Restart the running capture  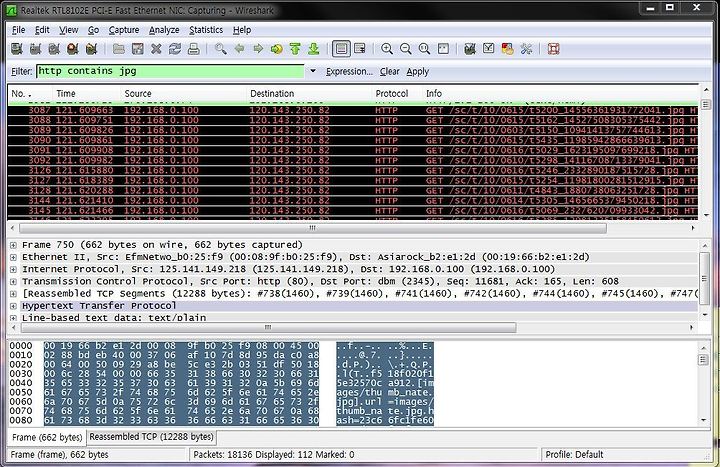coord(91,49)
